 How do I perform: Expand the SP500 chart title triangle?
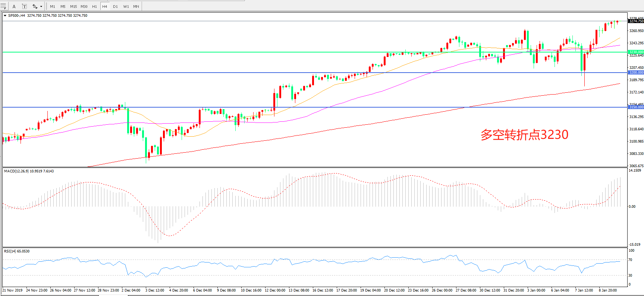pyautogui.click(x=5, y=16)
